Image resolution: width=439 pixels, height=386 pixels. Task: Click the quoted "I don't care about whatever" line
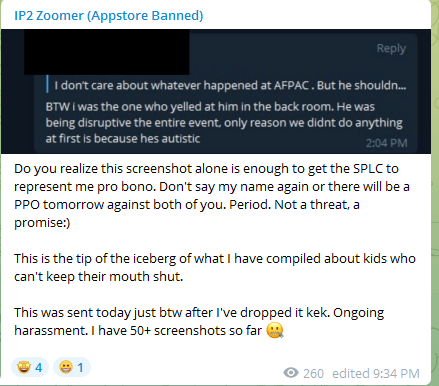coord(230,85)
